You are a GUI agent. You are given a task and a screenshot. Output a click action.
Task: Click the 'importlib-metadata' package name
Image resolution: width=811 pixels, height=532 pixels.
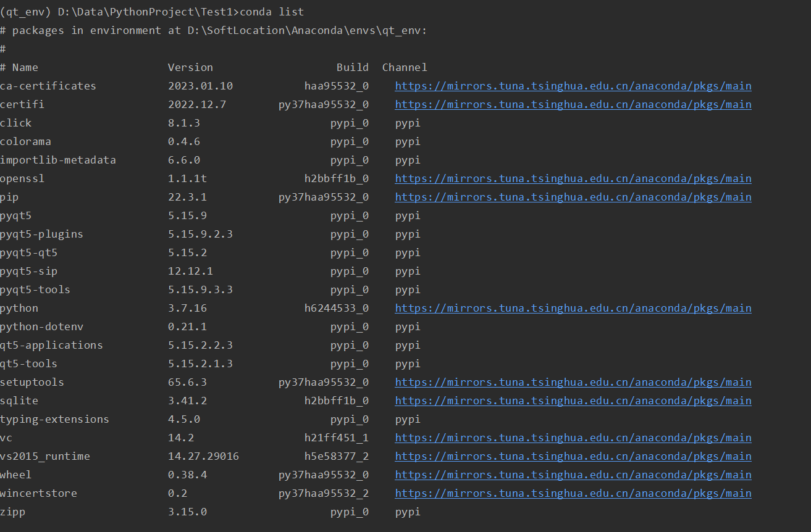pyautogui.click(x=58, y=160)
